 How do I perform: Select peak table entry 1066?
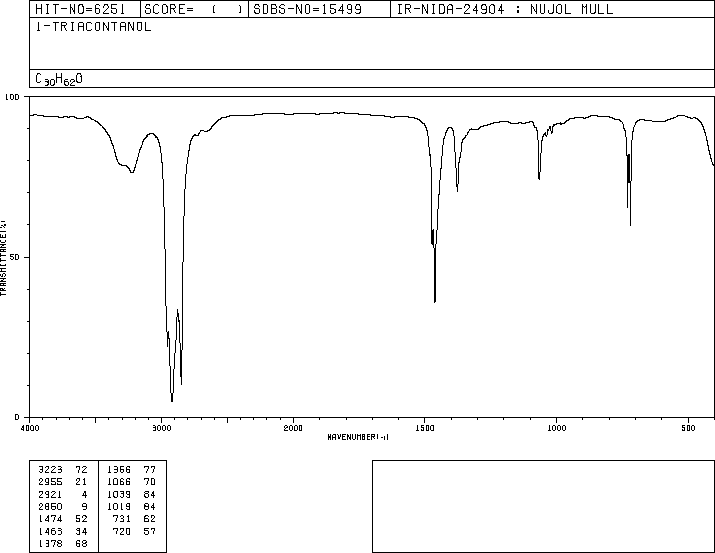tap(119, 482)
